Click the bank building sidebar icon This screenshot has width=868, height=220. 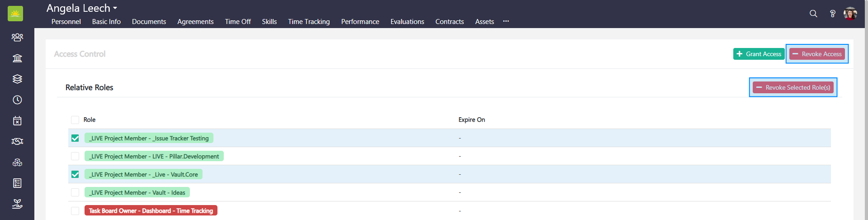click(x=17, y=58)
